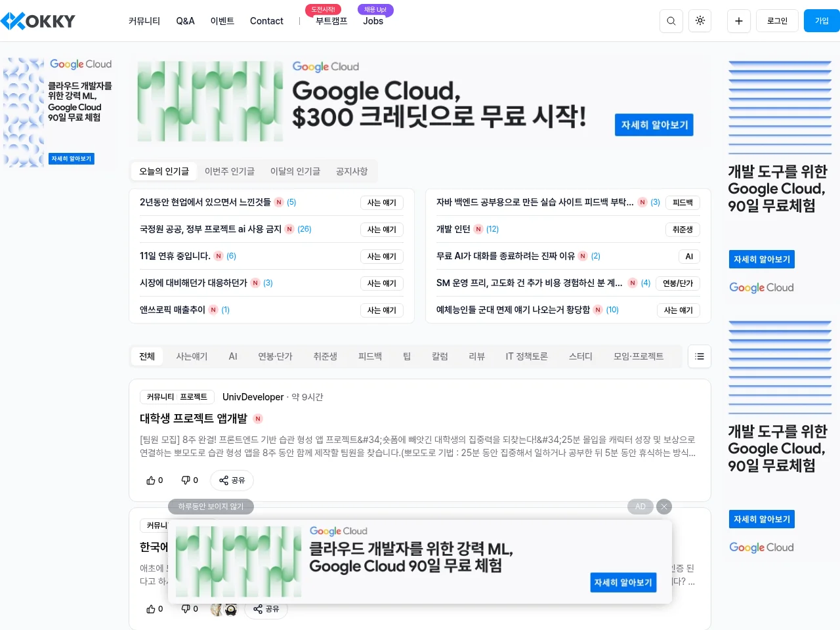840x630 pixels.
Task: Select 오늘의 인기글 tab
Action: tap(164, 171)
